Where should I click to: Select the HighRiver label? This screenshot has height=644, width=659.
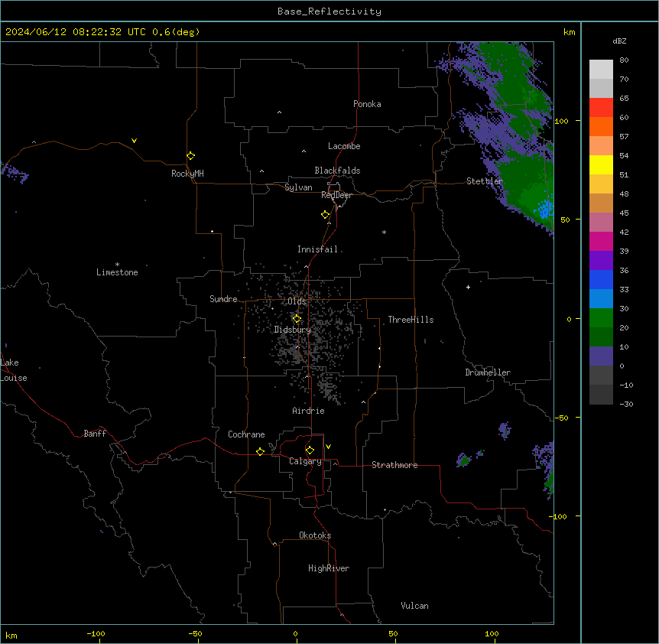coord(329,568)
